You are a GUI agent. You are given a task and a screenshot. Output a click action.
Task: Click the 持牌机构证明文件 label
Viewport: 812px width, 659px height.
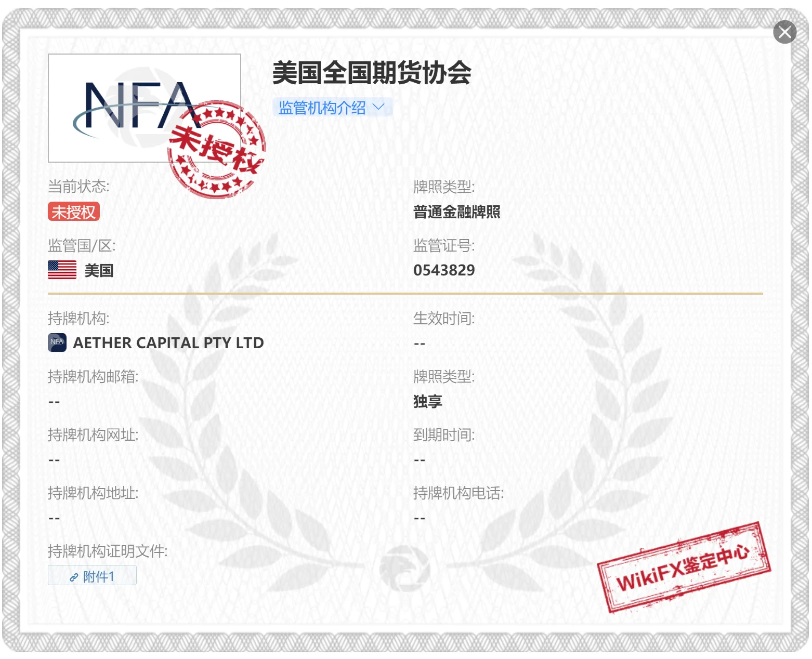[x=108, y=551]
